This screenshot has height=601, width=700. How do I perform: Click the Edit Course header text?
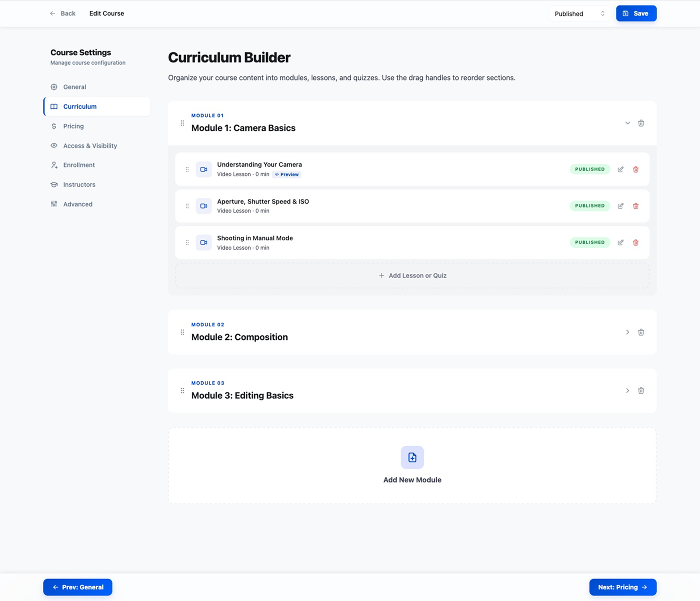[x=107, y=13]
